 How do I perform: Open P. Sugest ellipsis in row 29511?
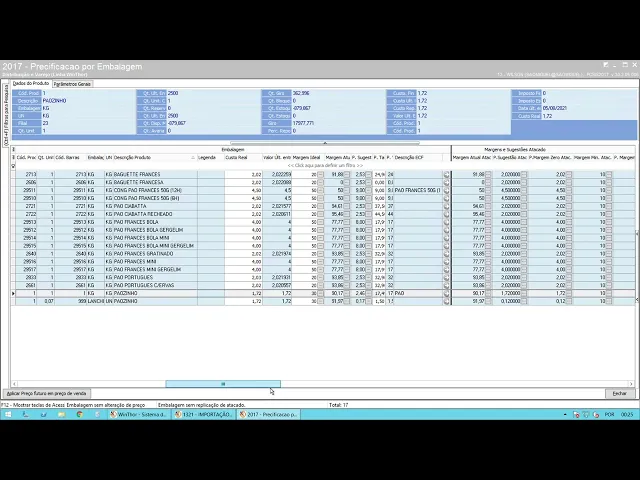tap(369, 190)
